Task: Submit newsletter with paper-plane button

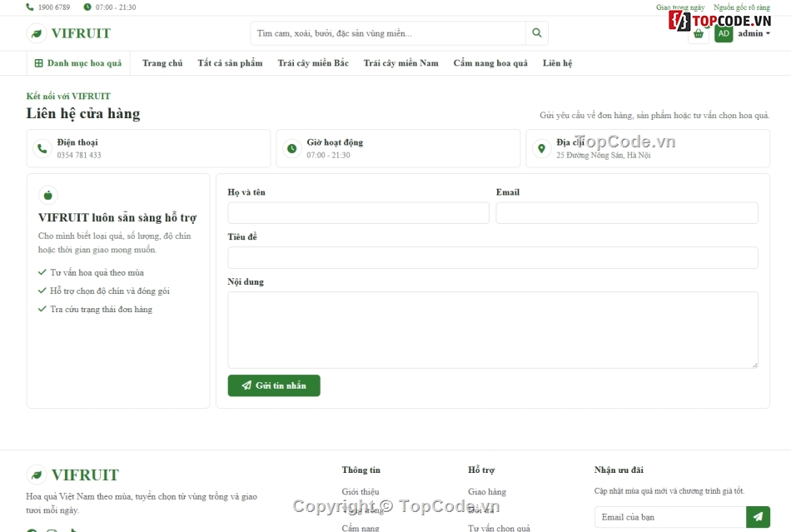Action: point(758,517)
